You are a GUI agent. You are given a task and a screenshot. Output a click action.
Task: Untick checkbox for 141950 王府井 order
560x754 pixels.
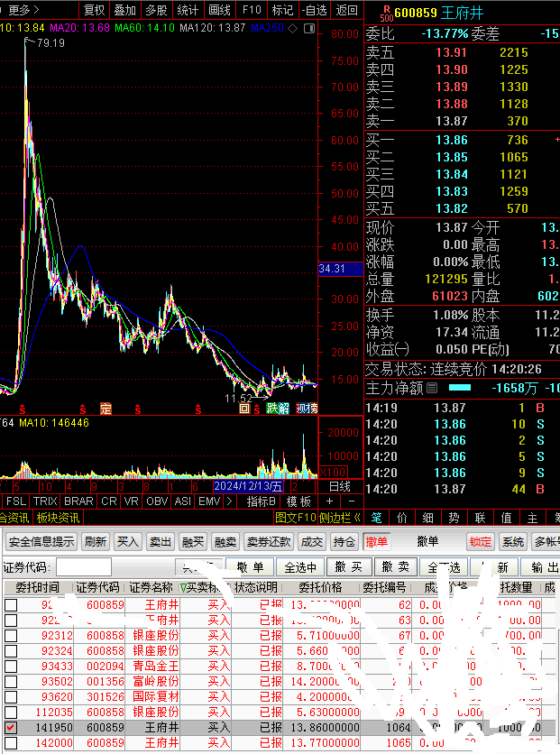tap(11, 728)
